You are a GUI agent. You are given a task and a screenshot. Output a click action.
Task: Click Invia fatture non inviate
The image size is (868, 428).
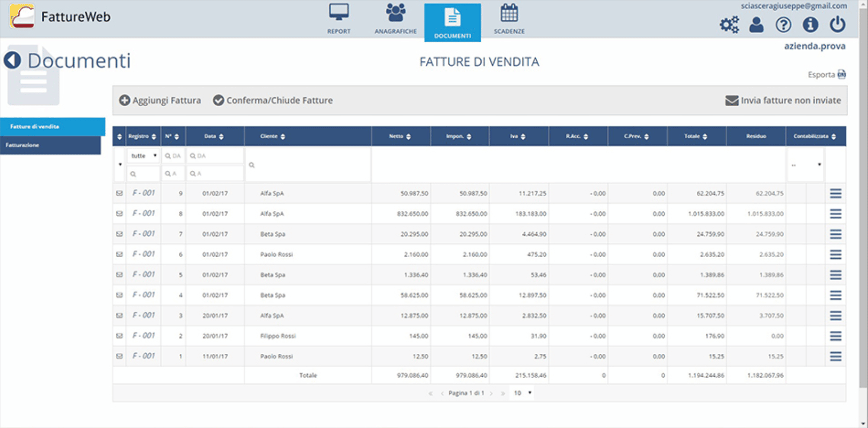783,101
